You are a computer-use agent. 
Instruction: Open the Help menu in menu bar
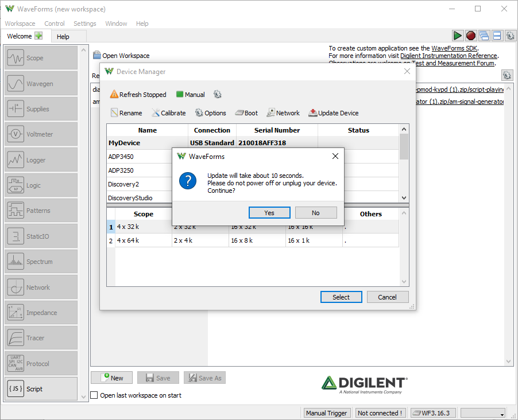pos(142,24)
